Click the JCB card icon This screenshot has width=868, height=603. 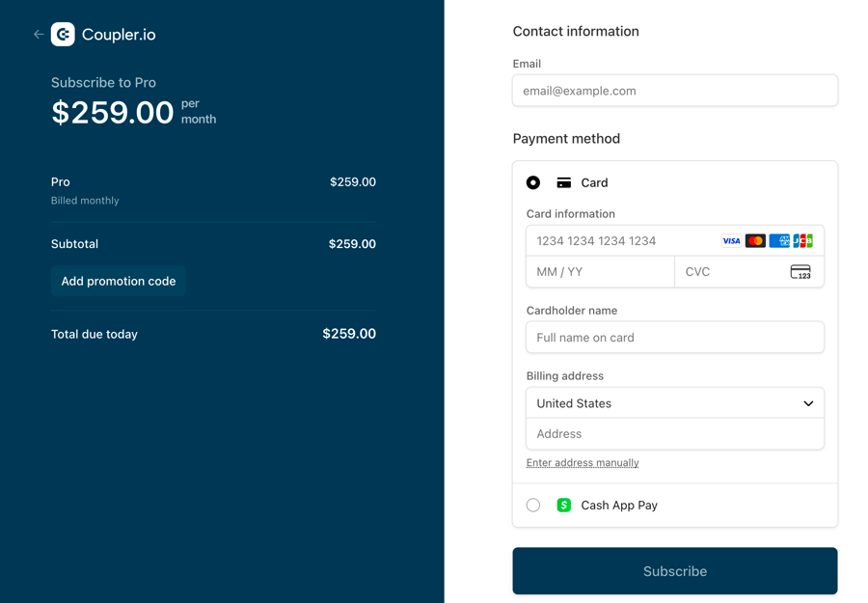coord(802,241)
